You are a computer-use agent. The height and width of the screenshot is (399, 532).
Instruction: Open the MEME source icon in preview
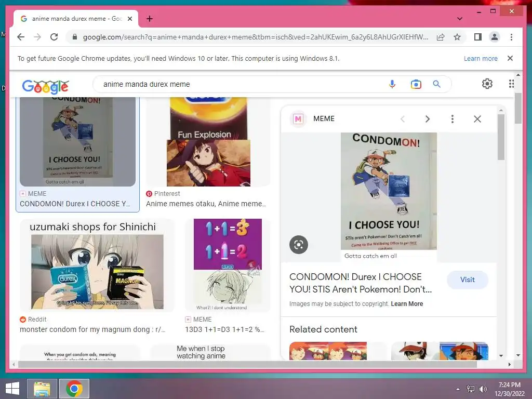point(298,119)
